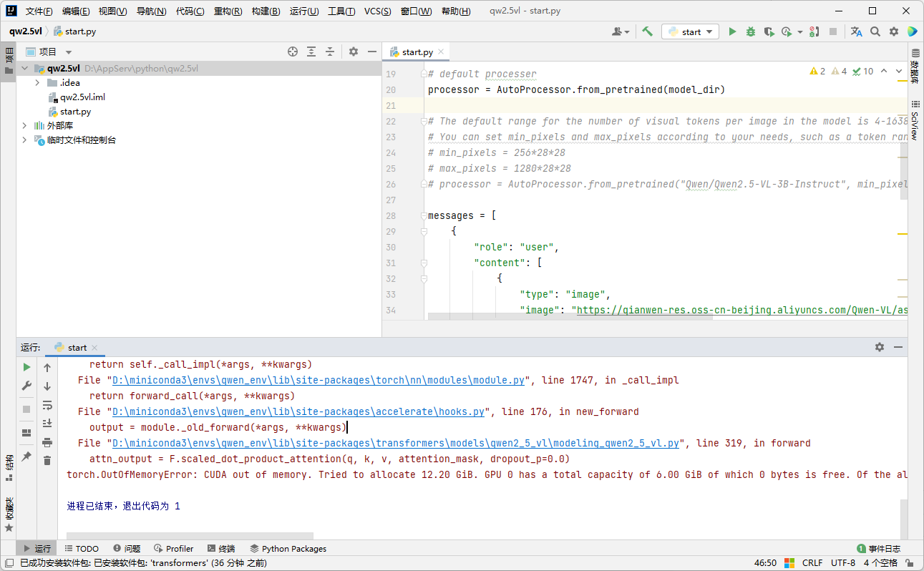Open Search Everywhere magnifier icon
The image size is (924, 571).
coord(875,31)
